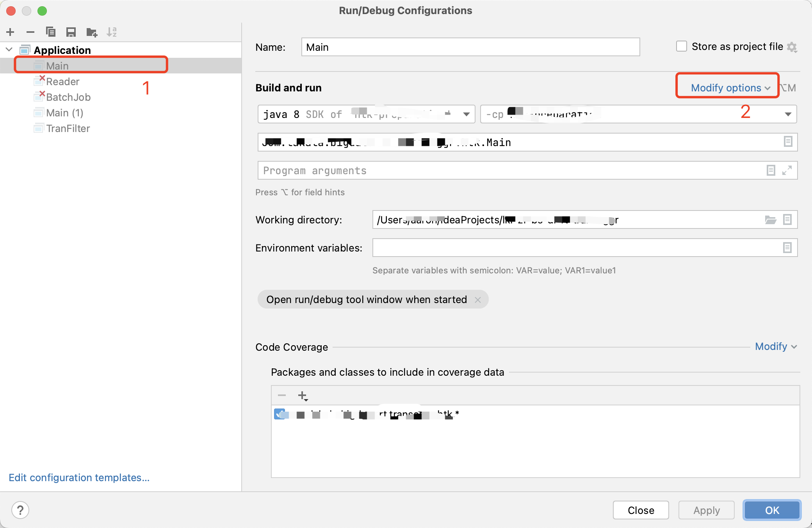Click the Close button

641,510
